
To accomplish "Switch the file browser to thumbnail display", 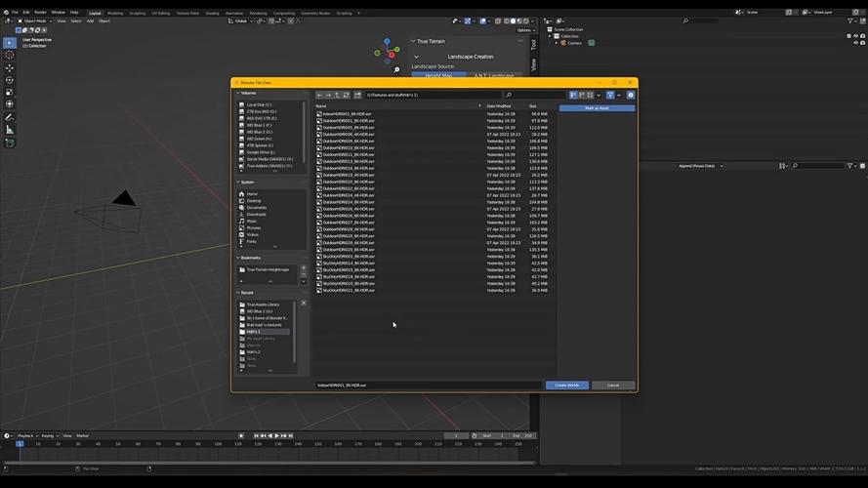I will tap(590, 96).
